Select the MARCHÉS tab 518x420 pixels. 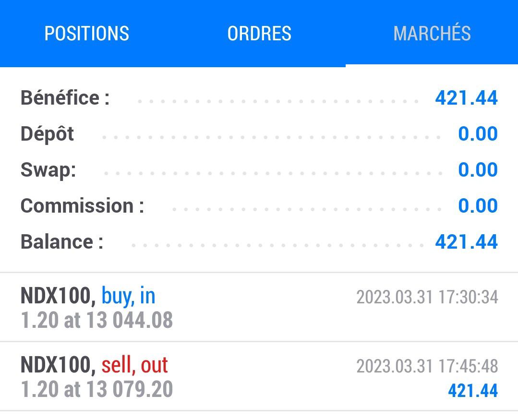tap(432, 34)
